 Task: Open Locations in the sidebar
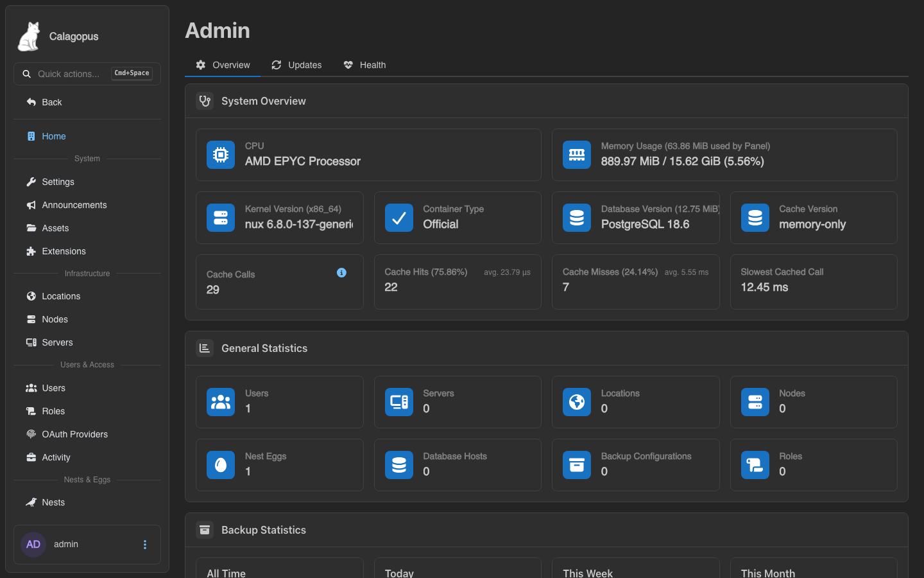[87, 296]
